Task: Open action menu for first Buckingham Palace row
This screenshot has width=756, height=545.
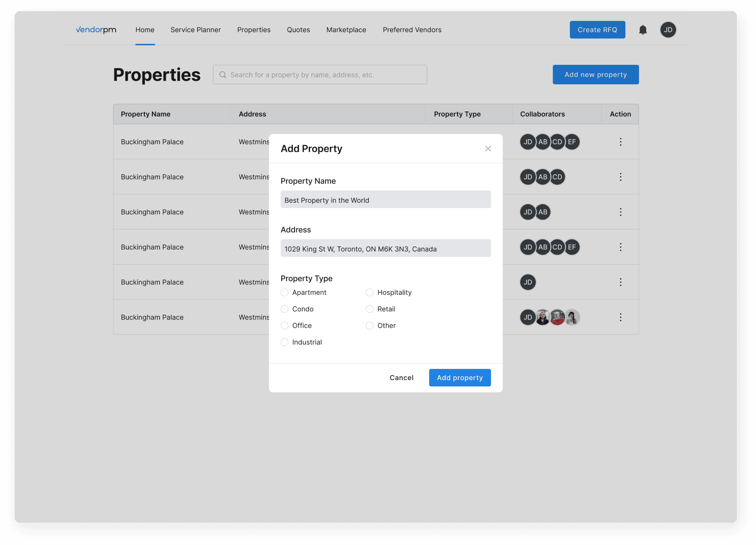Action: point(620,142)
